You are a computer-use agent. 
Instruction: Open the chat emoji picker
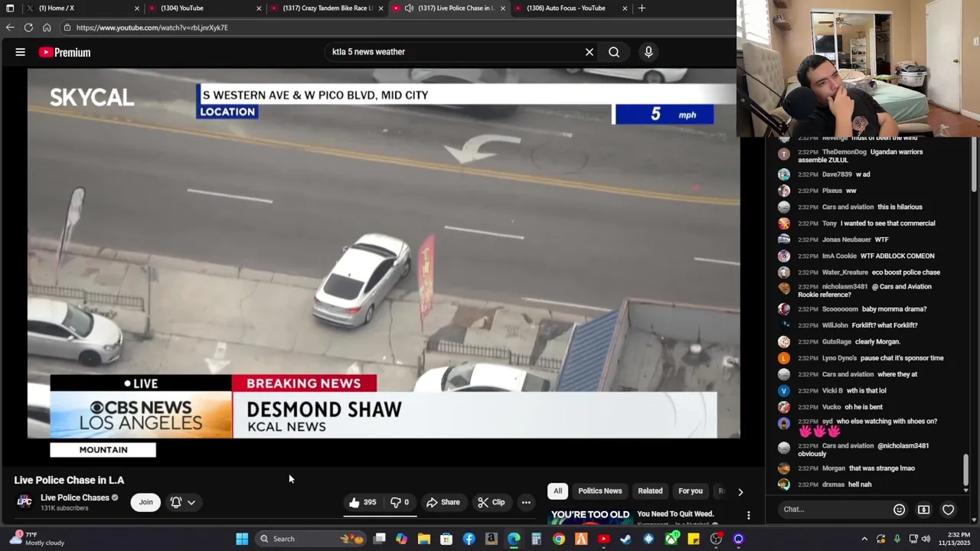pos(899,510)
